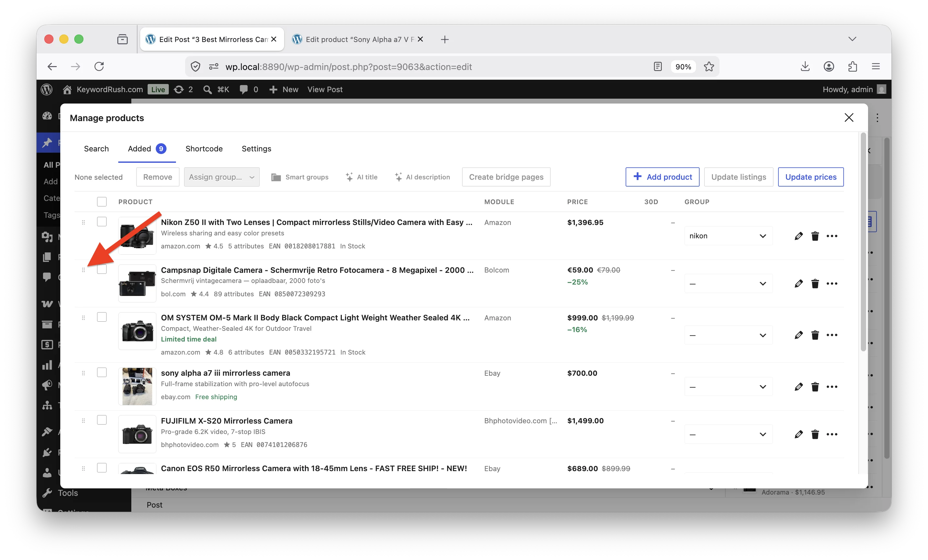Open the New menu in admin bar

(x=283, y=89)
